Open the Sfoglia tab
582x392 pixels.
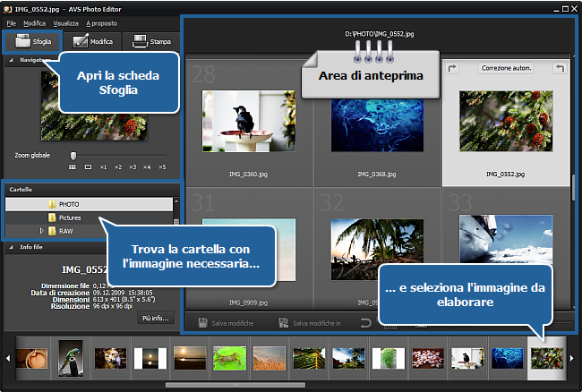(32, 41)
